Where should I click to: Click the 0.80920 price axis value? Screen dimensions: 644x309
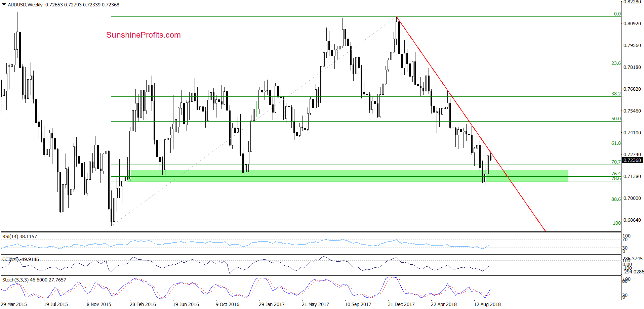[x=632, y=24]
